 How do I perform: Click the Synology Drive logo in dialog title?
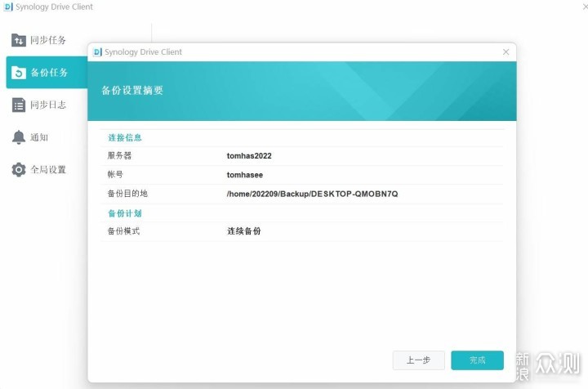(97, 51)
